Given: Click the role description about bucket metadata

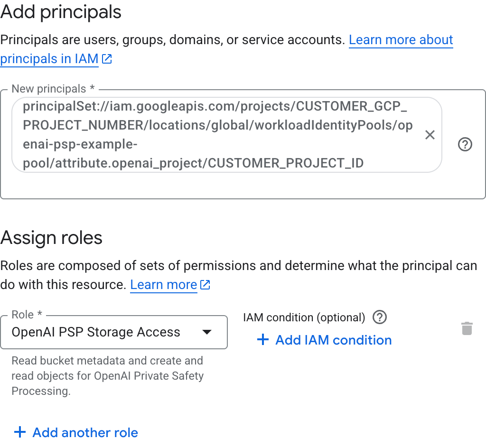Looking at the screenshot, I should tap(108, 376).
